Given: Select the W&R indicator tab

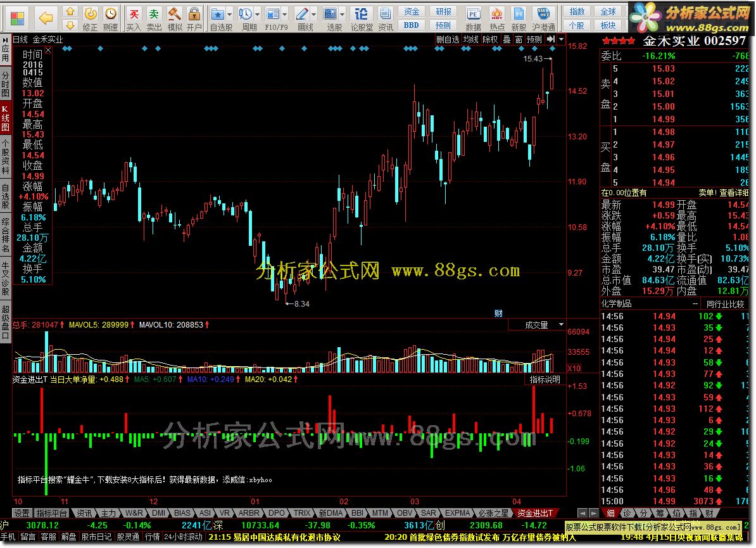Looking at the screenshot, I should [134, 513].
